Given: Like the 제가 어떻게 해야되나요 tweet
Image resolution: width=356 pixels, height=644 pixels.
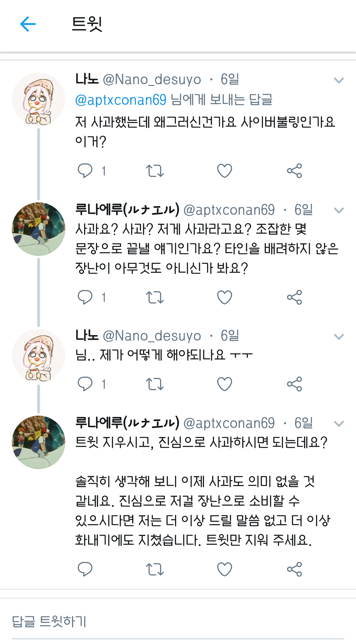Looking at the screenshot, I should tap(225, 384).
